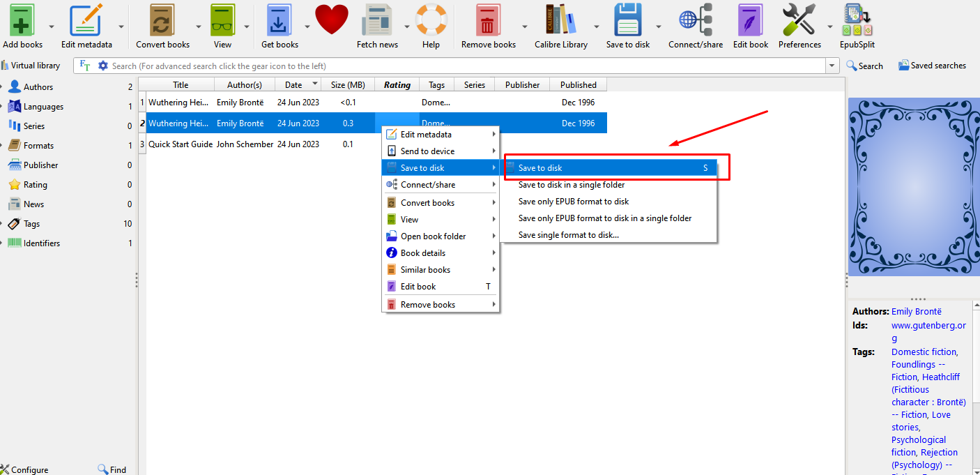The height and width of the screenshot is (475, 980).
Task: Click the advanced search gear icon
Action: coord(103,66)
